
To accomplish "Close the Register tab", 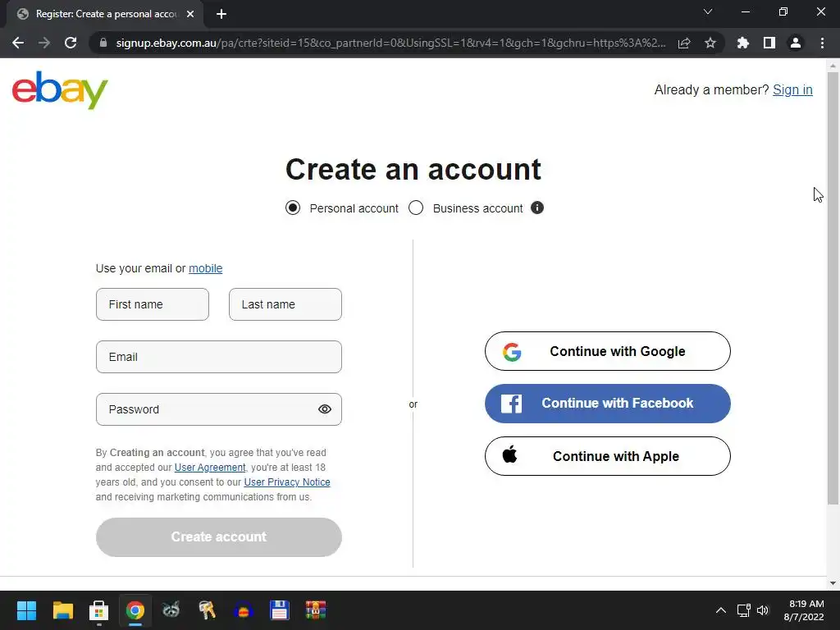I will [190, 14].
